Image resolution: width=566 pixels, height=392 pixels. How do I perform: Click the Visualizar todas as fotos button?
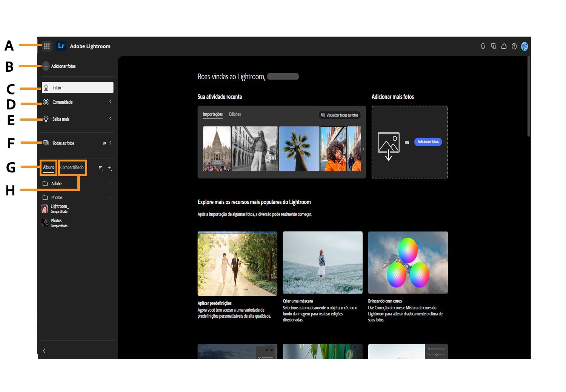click(x=339, y=115)
